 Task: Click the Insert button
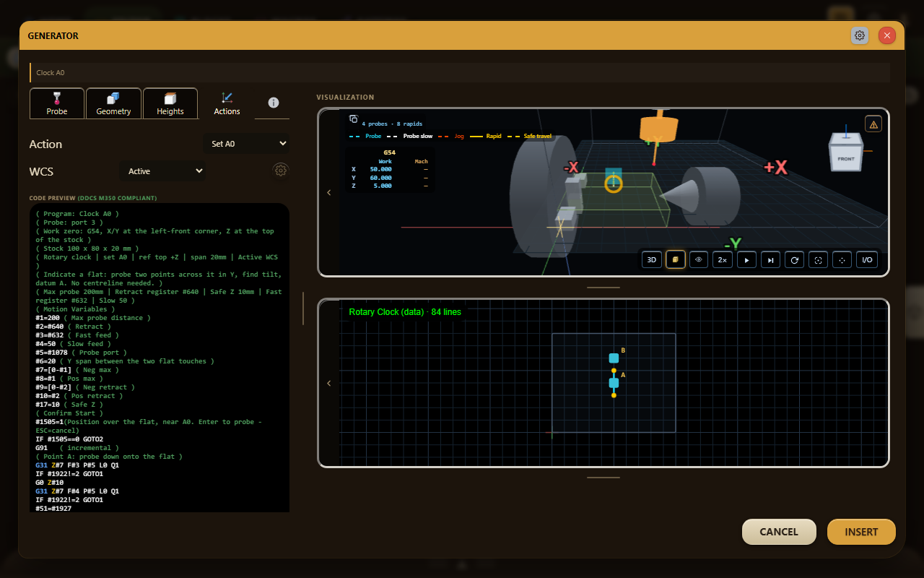tap(861, 532)
